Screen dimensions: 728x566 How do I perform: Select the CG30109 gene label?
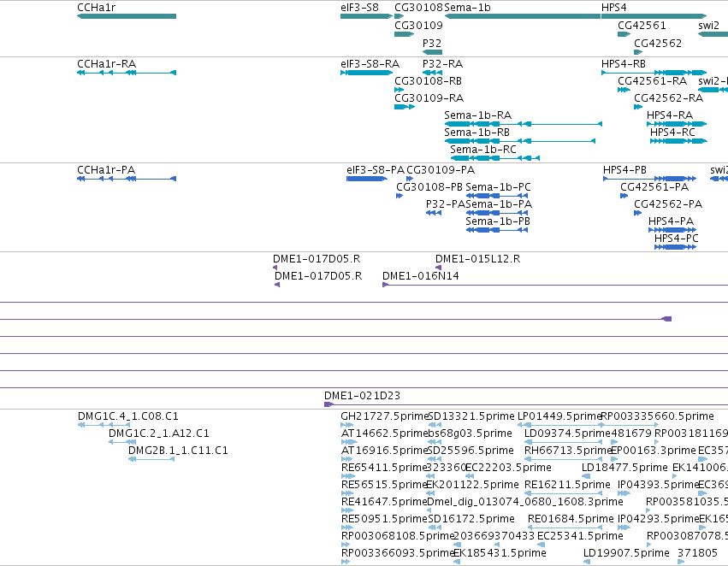pos(418,26)
